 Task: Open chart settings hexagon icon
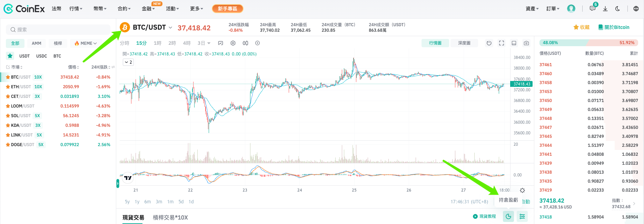click(x=233, y=43)
